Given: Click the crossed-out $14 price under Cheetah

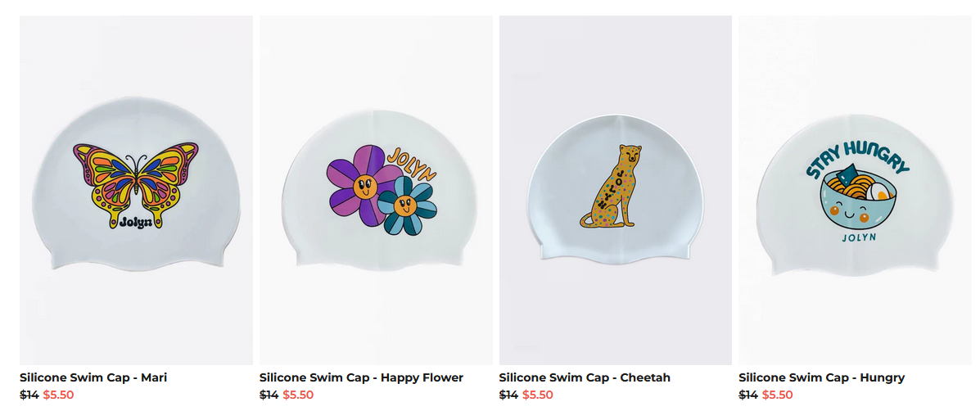Looking at the screenshot, I should pos(508,395).
